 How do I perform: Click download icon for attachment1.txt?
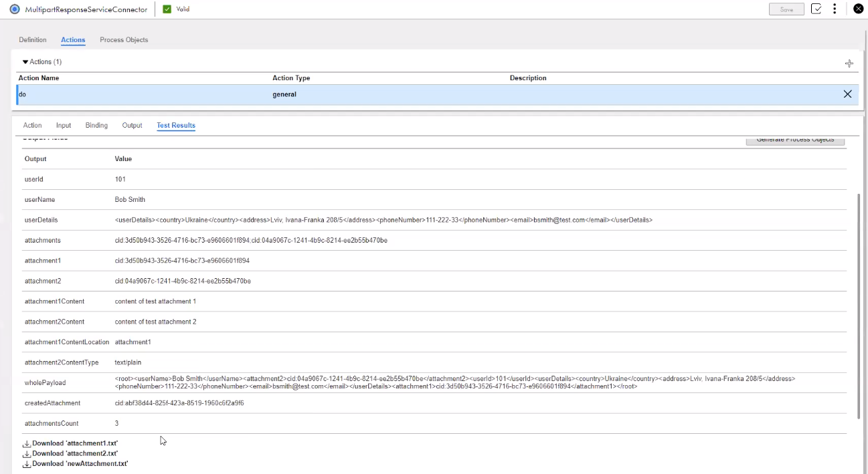27,444
